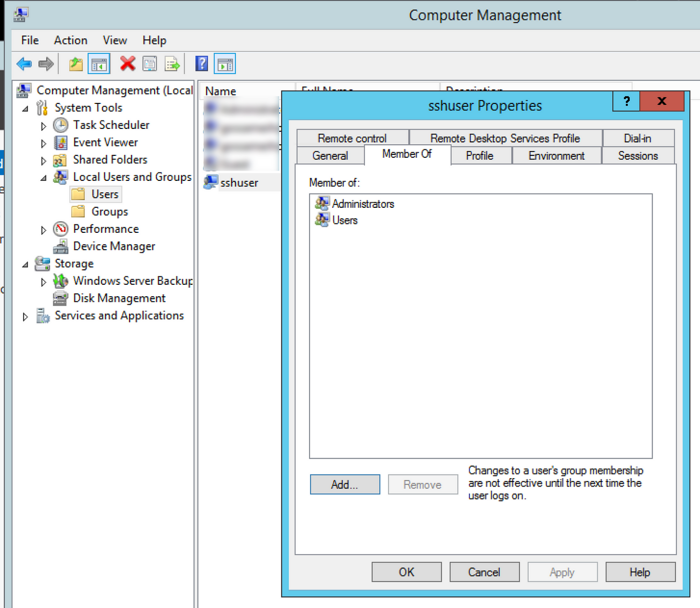Click the Event Viewer icon
700x608 pixels.
click(x=60, y=142)
